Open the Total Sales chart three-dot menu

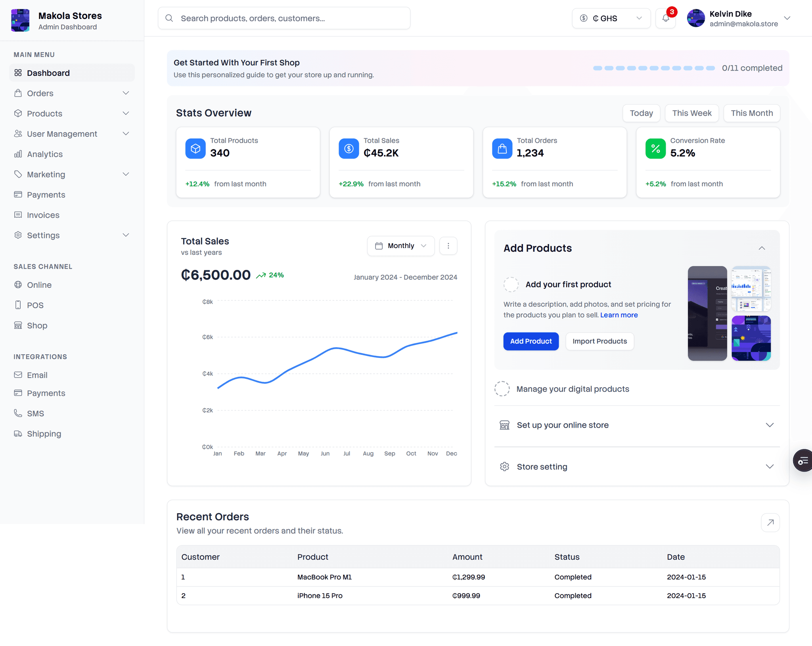click(448, 246)
